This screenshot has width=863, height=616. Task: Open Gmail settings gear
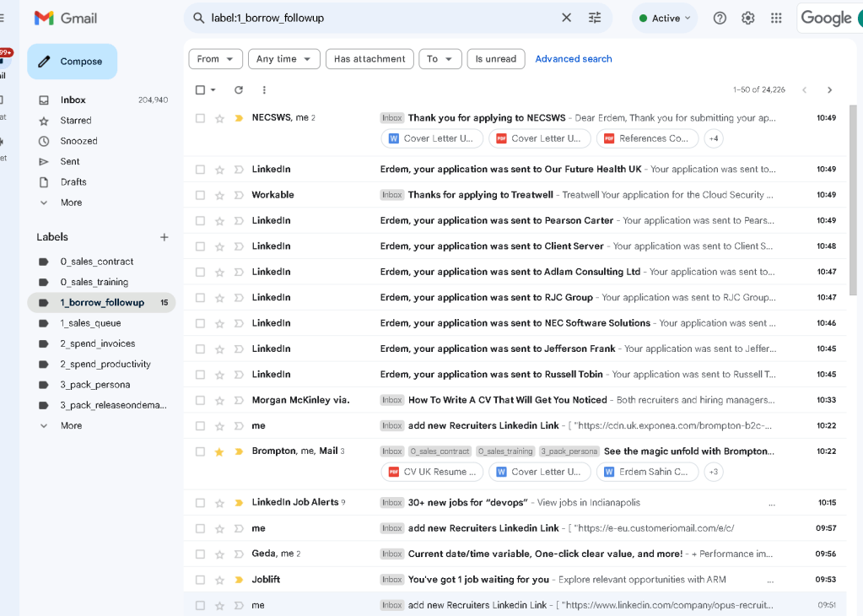[x=748, y=19]
